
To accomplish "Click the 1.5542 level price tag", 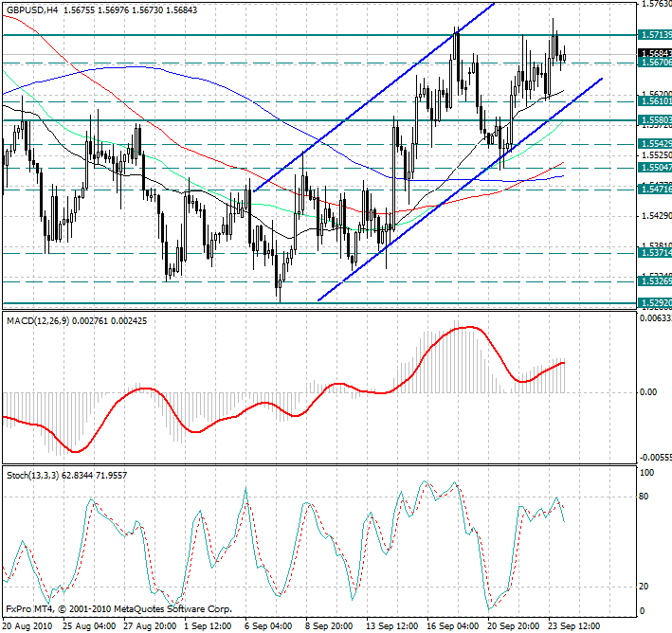I will [655, 144].
